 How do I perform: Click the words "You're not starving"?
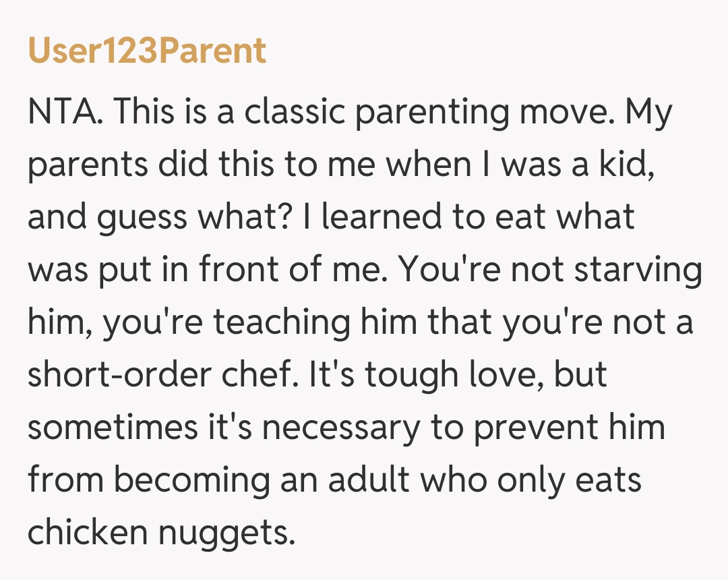click(550, 270)
